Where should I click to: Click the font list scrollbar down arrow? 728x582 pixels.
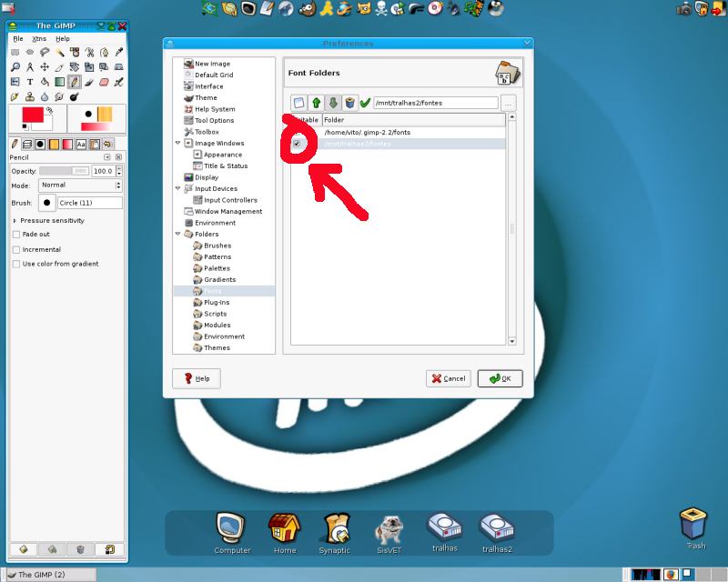coord(512,342)
